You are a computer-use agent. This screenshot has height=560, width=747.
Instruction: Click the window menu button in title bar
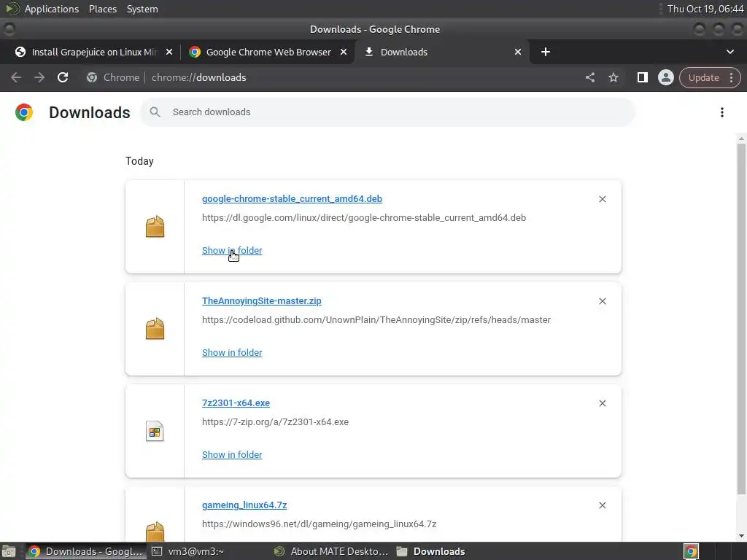tap(9, 29)
